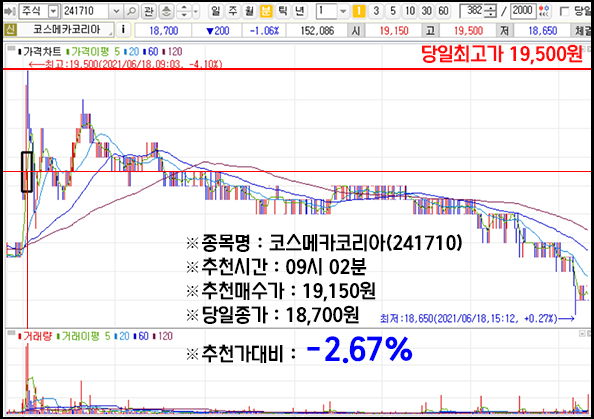Viewport: 594px width, 419px height.
Task: Click the current price 18,700 cell
Action: click(163, 30)
